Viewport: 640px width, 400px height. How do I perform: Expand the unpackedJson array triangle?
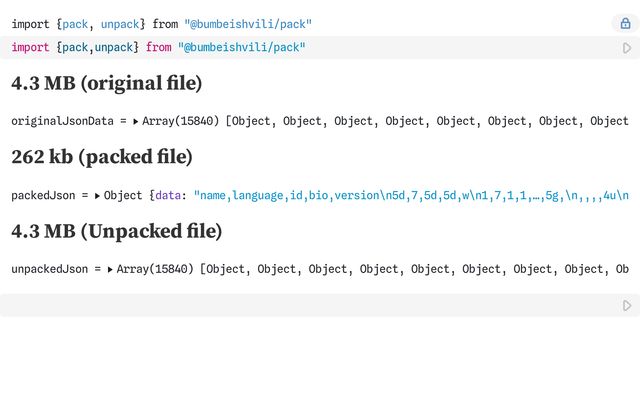[x=110, y=269]
